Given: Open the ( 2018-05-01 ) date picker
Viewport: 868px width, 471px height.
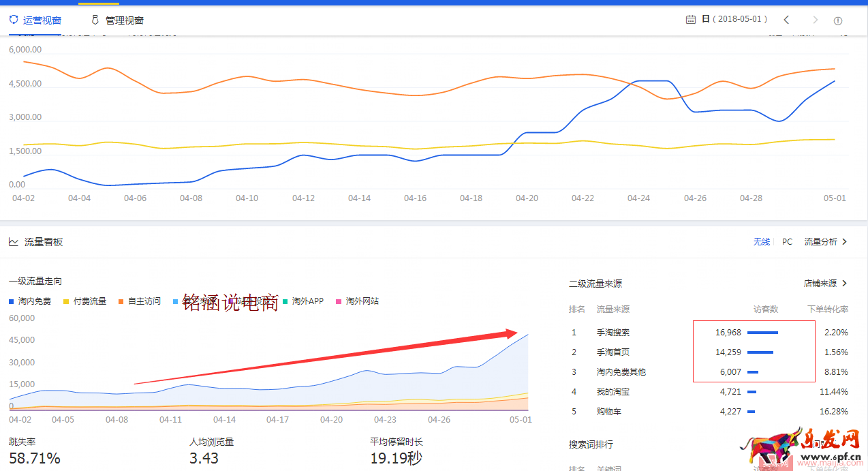Looking at the screenshot, I should 739,20.
